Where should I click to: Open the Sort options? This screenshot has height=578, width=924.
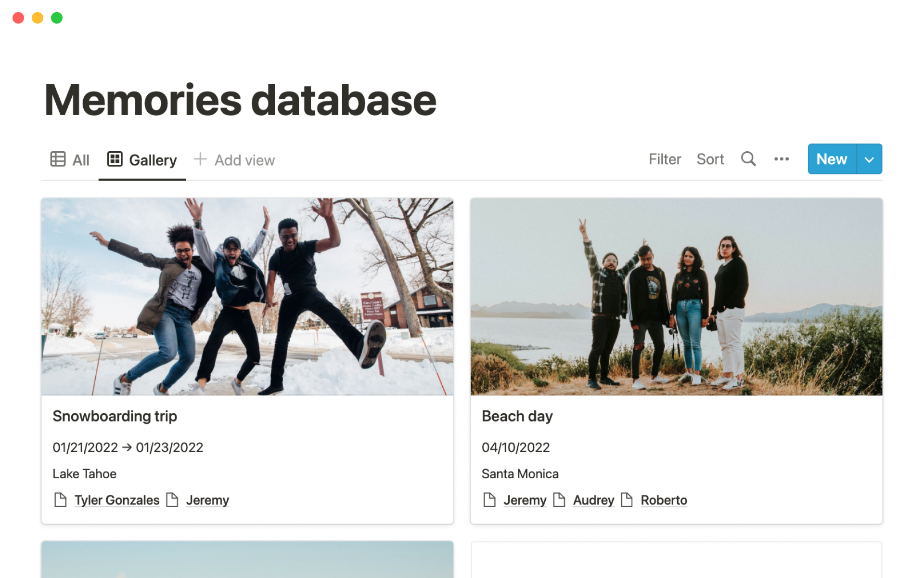[x=710, y=159]
